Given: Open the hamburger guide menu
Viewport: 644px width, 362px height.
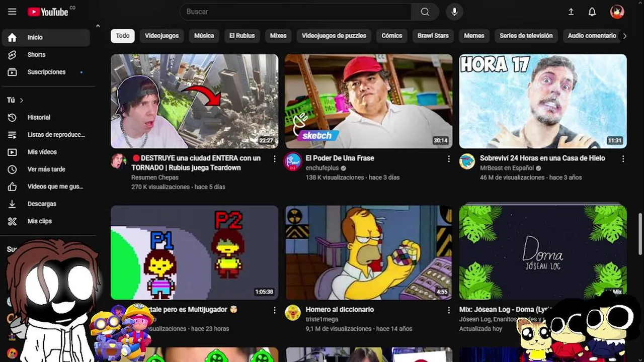Looking at the screenshot, I should tap(12, 12).
